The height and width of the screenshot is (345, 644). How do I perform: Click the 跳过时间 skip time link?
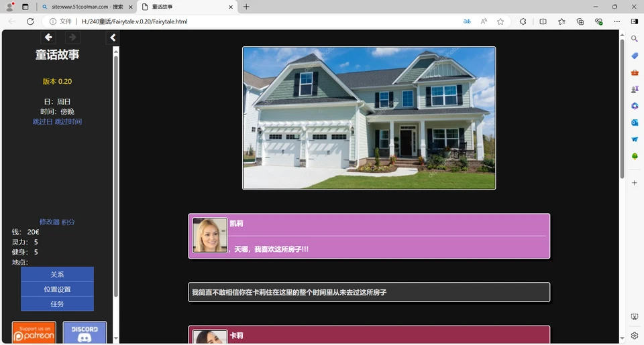68,122
